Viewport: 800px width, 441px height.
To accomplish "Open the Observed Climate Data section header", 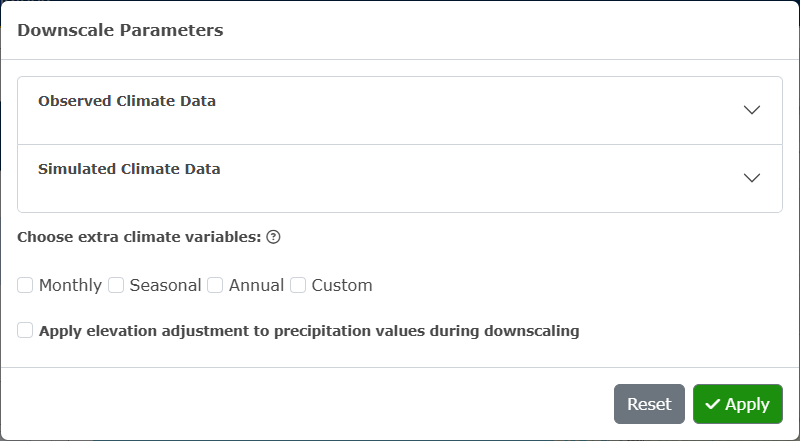I will click(x=399, y=110).
